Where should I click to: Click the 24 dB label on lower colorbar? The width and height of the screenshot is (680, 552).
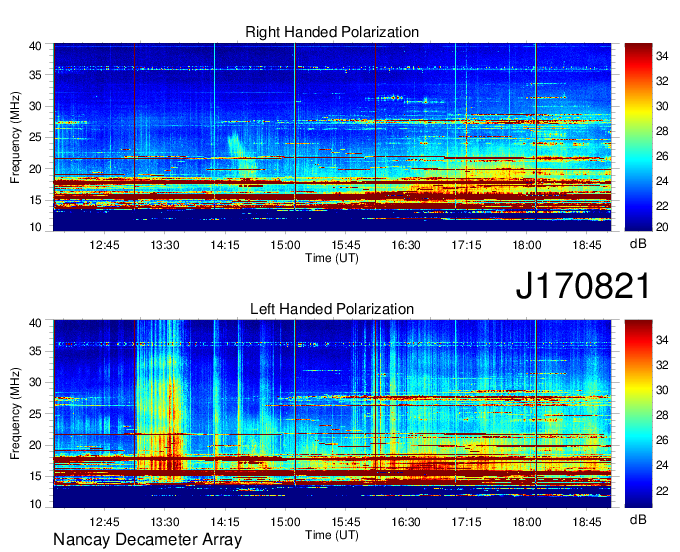[662, 465]
